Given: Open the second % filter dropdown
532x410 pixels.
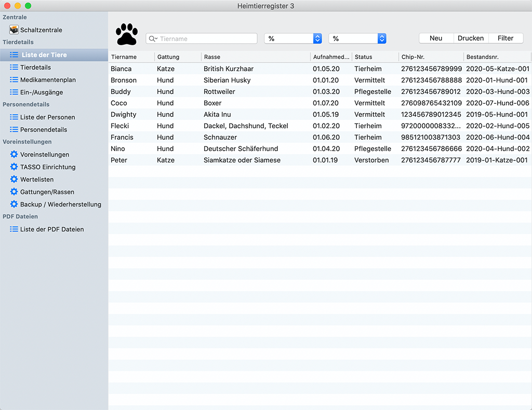Looking at the screenshot, I should pos(357,38).
